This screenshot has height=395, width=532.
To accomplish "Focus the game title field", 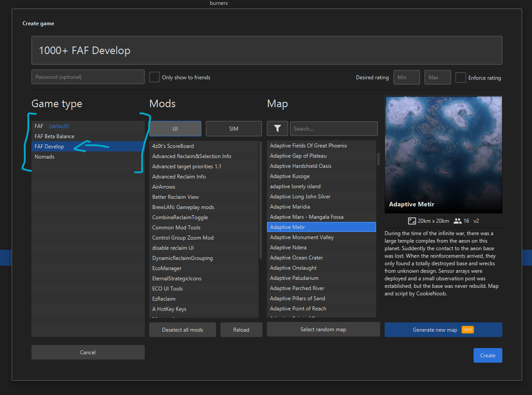I will (x=266, y=50).
